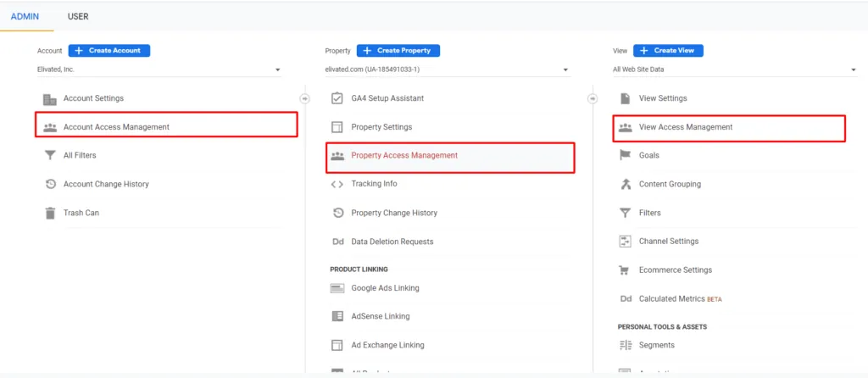Open the Trash Can link text

click(81, 213)
